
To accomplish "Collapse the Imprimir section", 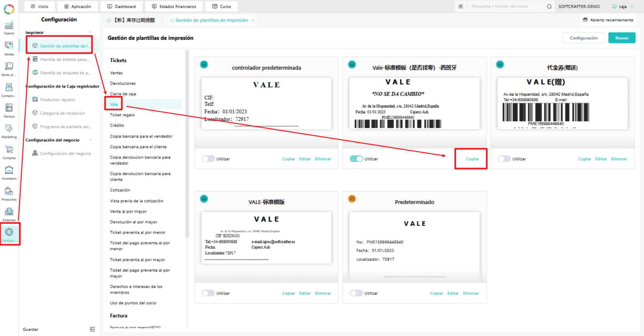I will (90, 33).
